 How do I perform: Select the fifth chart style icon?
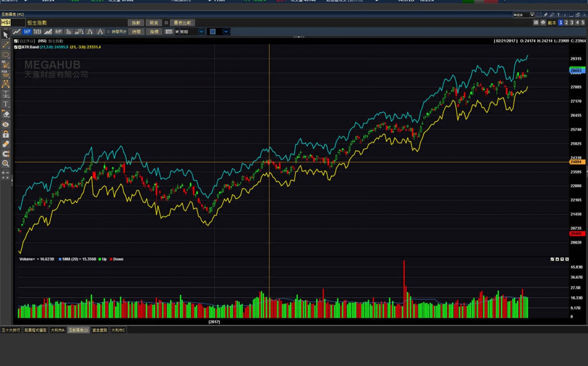click(58, 32)
